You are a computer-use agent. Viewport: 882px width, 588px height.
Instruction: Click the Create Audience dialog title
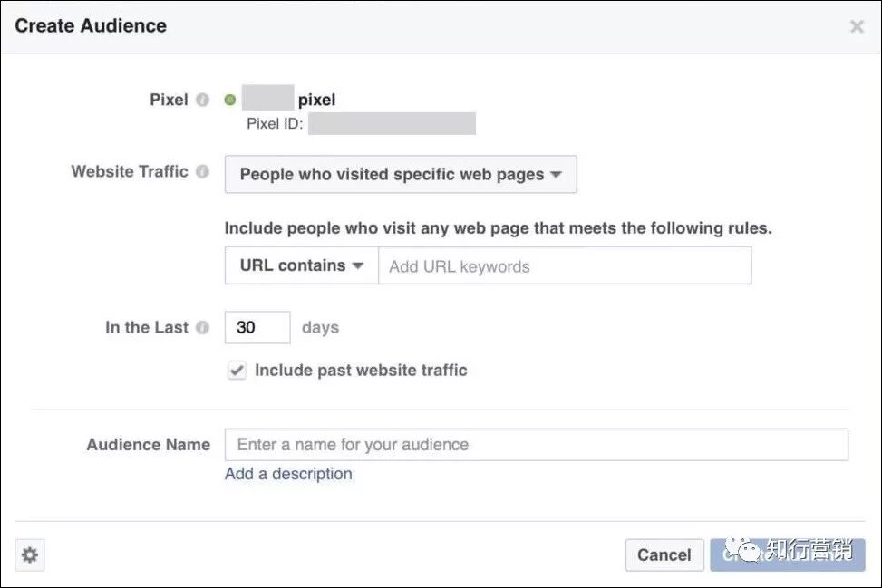click(91, 26)
